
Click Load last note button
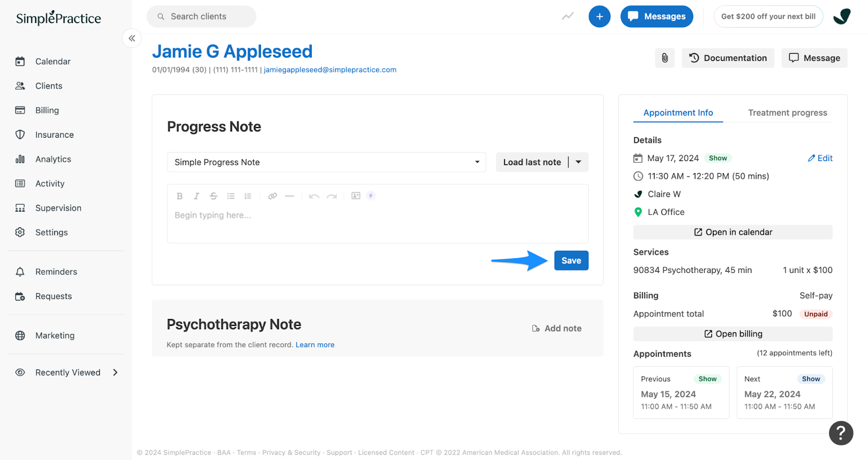pyautogui.click(x=532, y=162)
